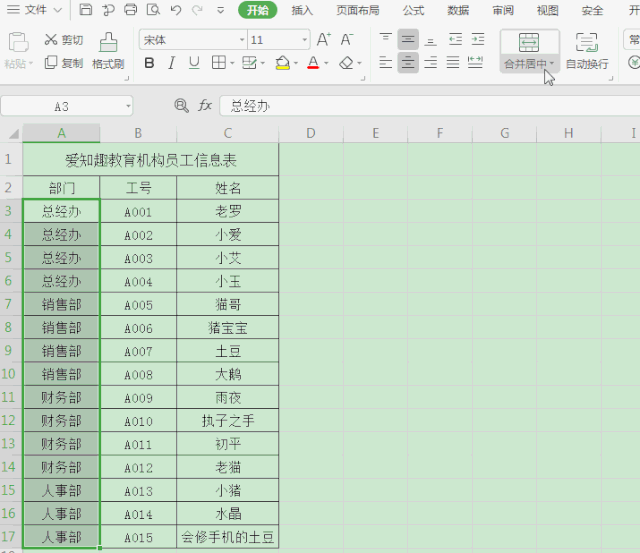Toggle left horizontal alignment

(386, 63)
